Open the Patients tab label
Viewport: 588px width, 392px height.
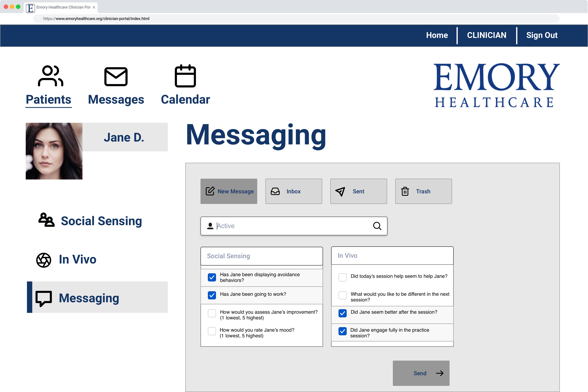[x=49, y=100]
